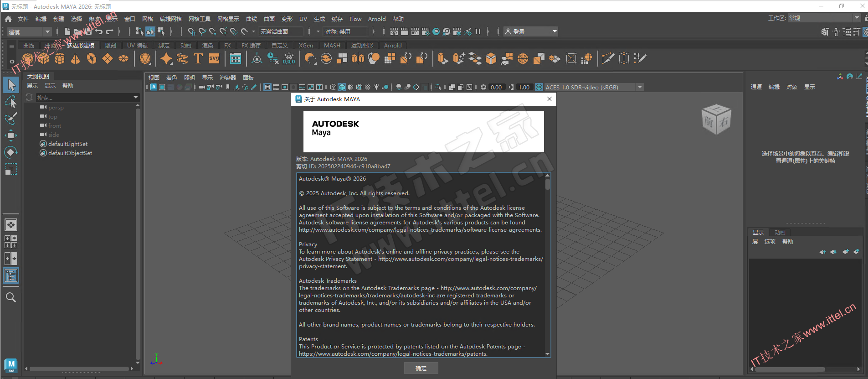
Task: Open the Arnold menu in the menu bar
Action: (x=377, y=19)
